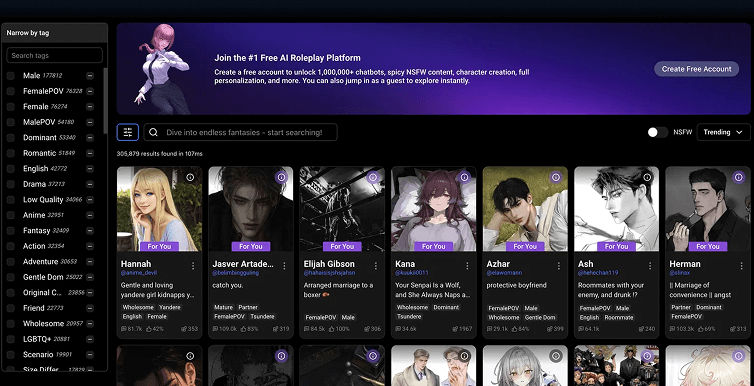
Task: Open creator link @anime_devil
Action: coord(139,273)
